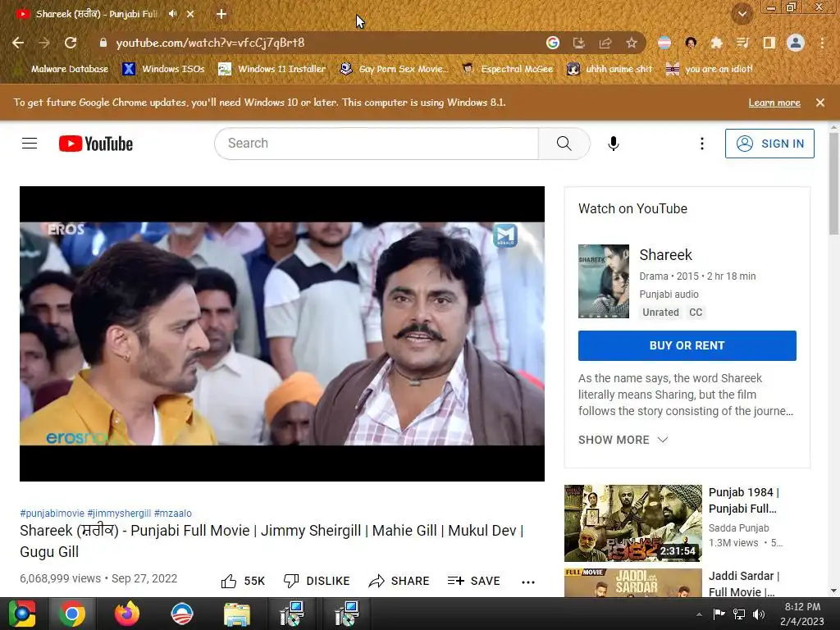Open Sadda Punjab channel name

click(x=739, y=528)
